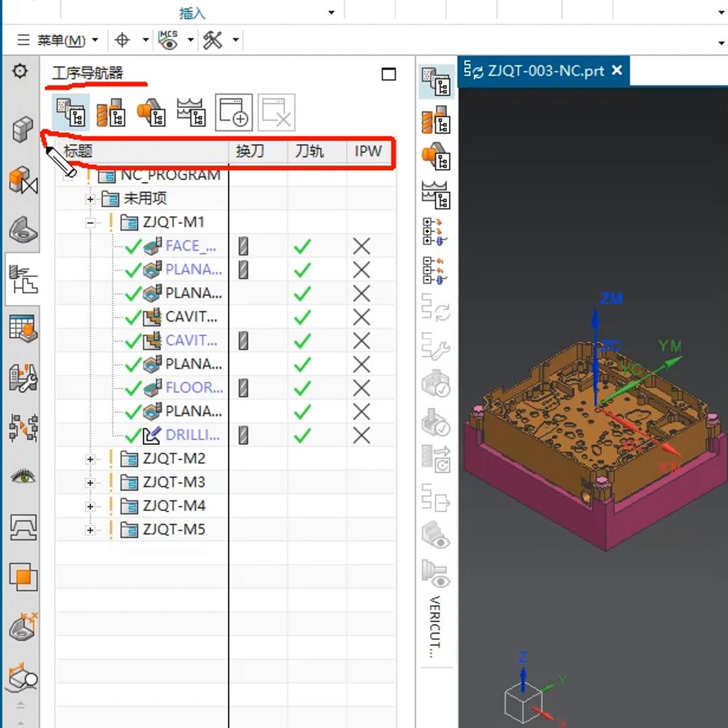Screen dimensions: 728x728
Task: Click the IPW cross mark for FACE operation
Action: point(362,246)
